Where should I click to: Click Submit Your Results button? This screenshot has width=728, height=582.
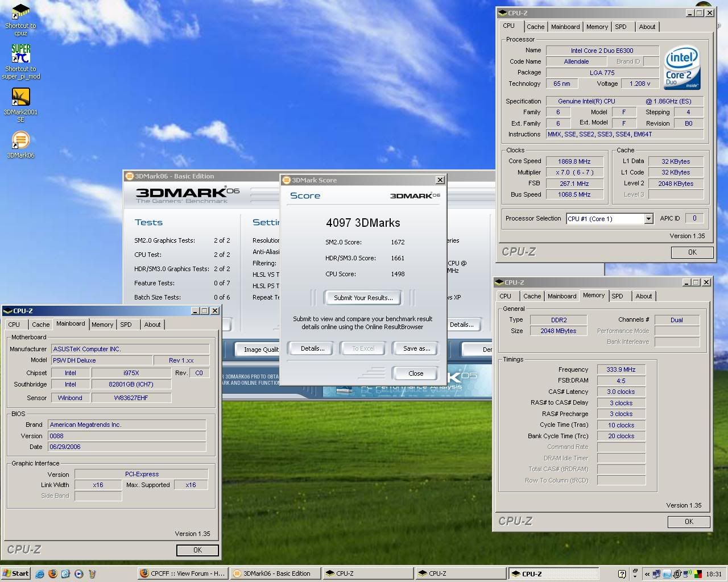363,298
